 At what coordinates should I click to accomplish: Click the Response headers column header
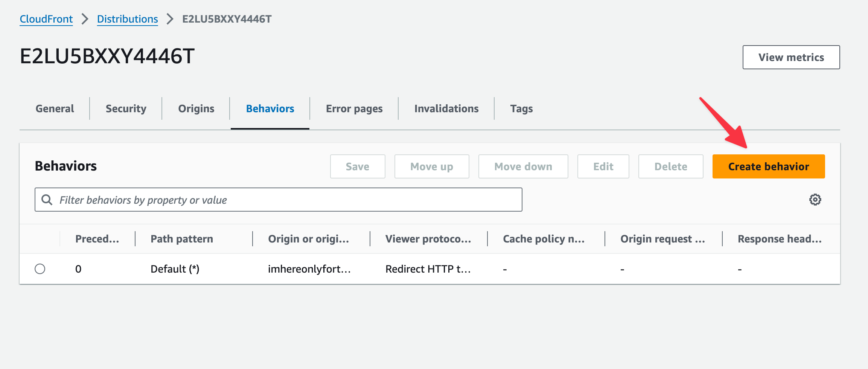tap(780, 239)
